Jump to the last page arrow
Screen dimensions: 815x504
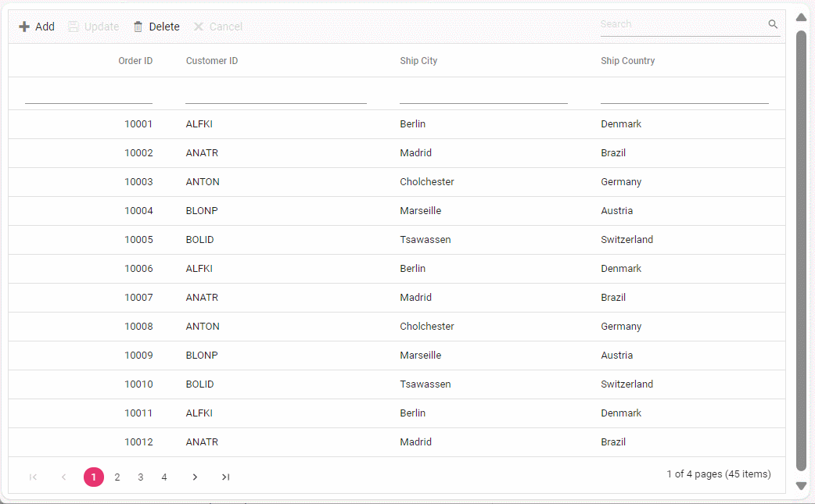(x=225, y=477)
